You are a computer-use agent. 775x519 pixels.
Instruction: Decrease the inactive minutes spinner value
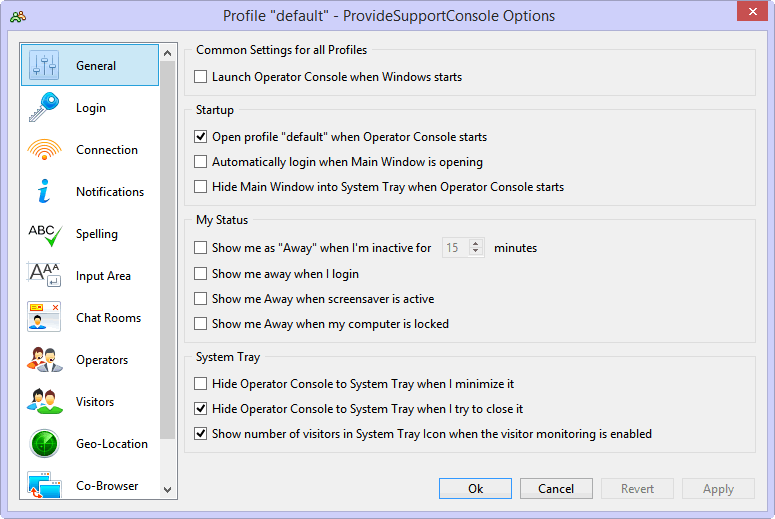[476, 252]
